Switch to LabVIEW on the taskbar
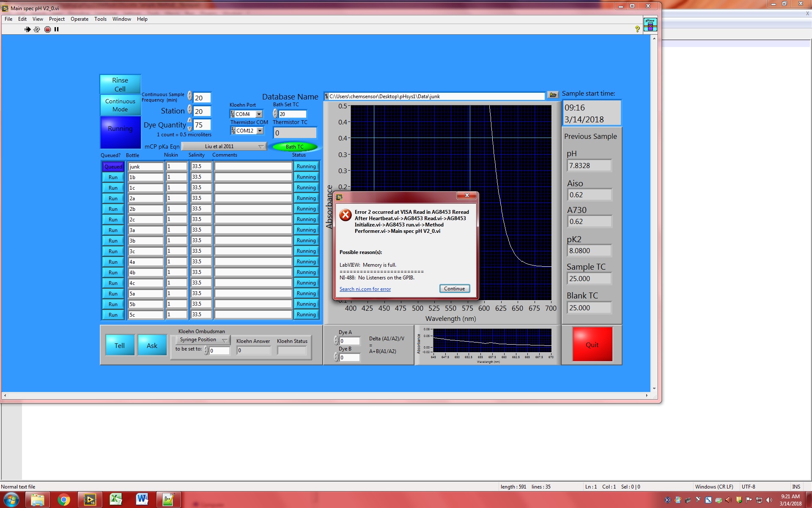812x508 pixels. coord(90,500)
